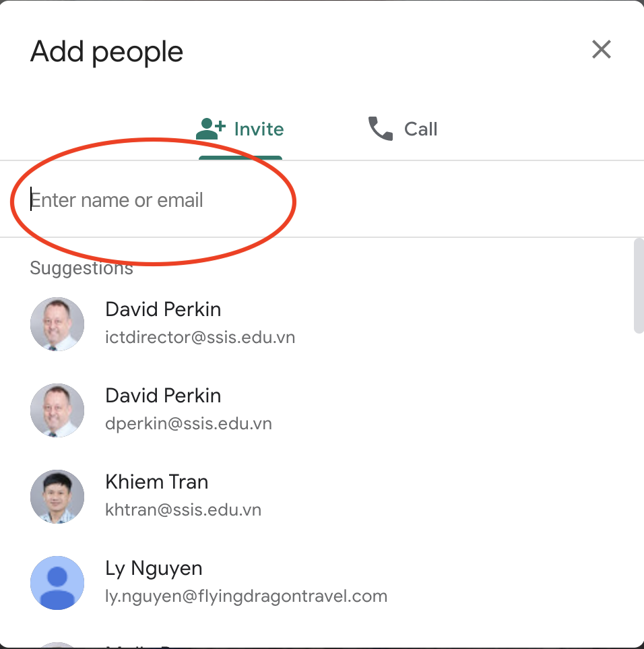The height and width of the screenshot is (649, 644).
Task: Click the Suggestions section heading
Action: pos(82,268)
